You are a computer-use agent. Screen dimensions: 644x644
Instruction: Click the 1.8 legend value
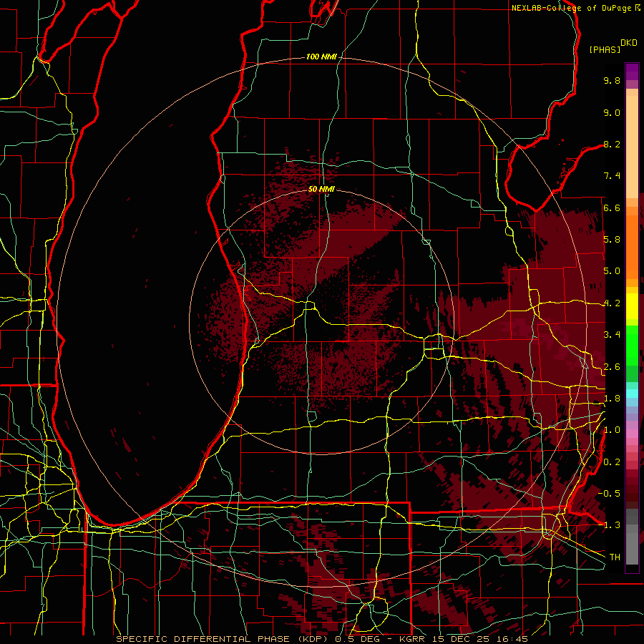[x=612, y=399]
